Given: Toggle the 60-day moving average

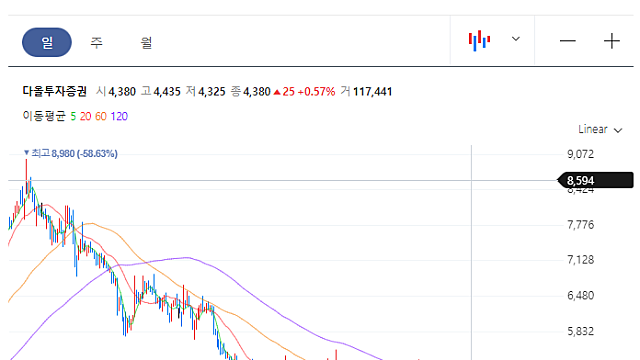Looking at the screenshot, I should pyautogui.click(x=101, y=116).
